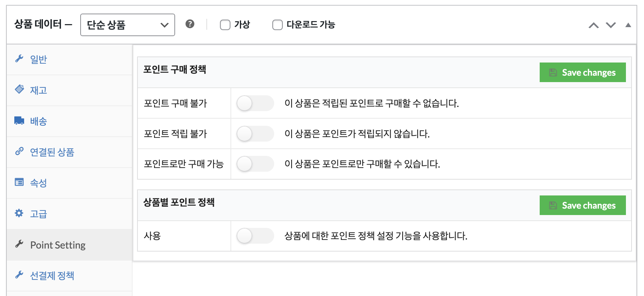Click the wrench icon beside 선결제 정책
644x296 pixels.
(19, 275)
